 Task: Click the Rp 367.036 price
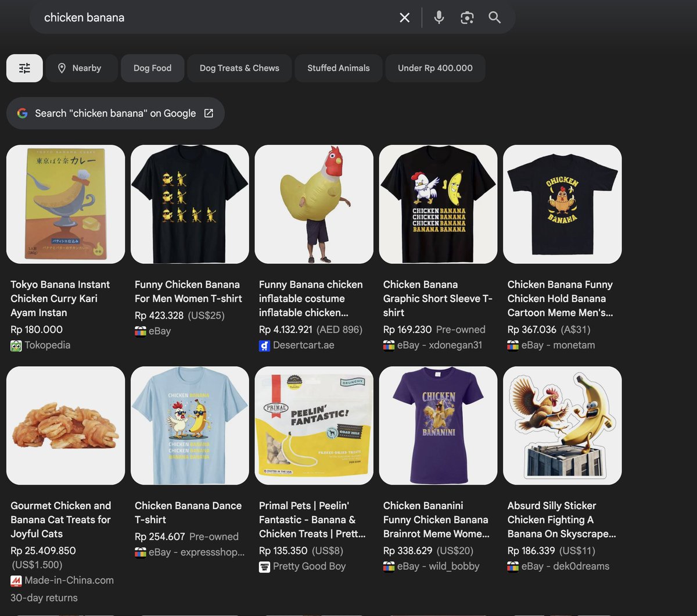(x=532, y=330)
